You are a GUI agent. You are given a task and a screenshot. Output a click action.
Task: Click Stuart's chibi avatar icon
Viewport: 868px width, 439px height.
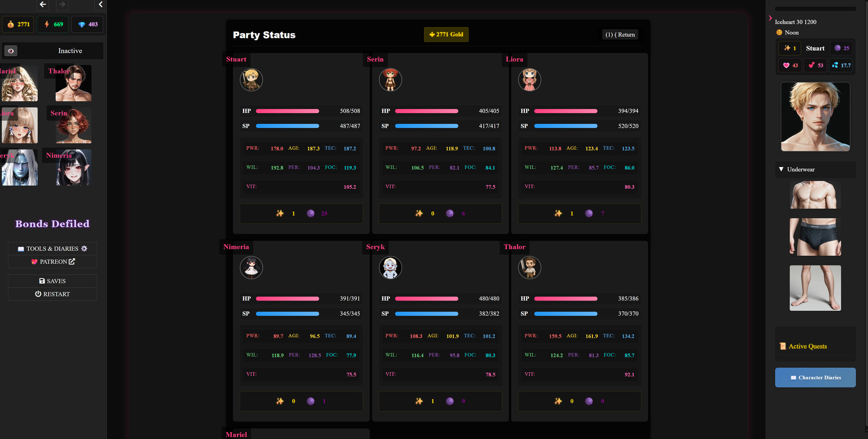pyautogui.click(x=251, y=80)
